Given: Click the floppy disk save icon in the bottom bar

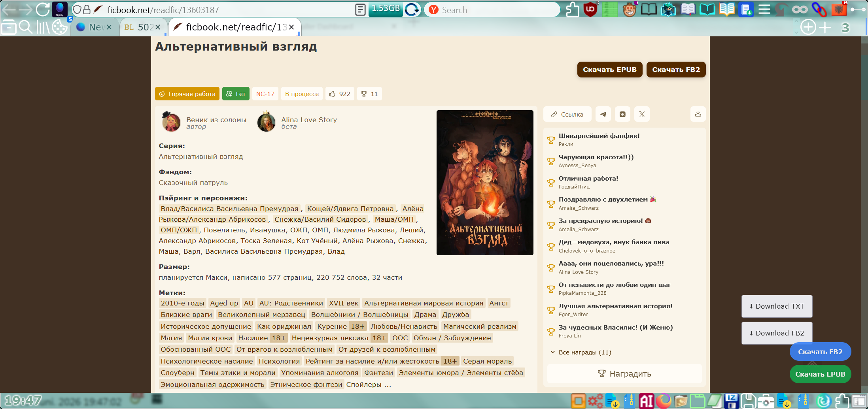Looking at the screenshot, I should pos(748,401).
